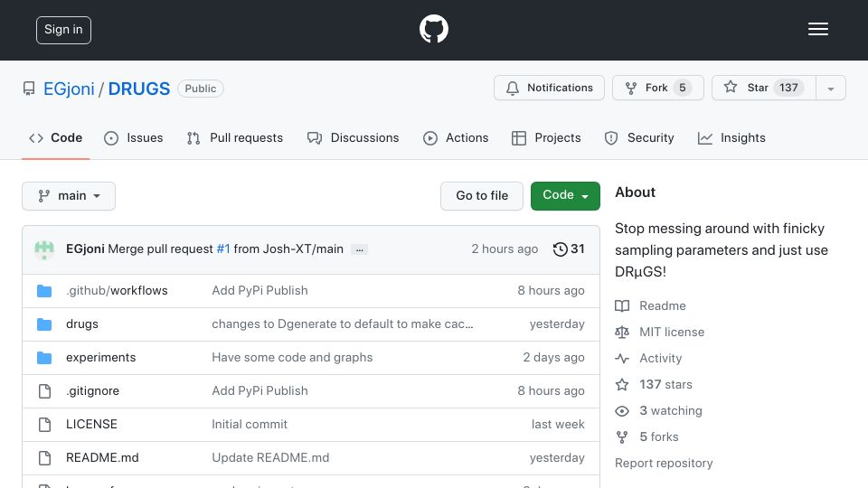Image resolution: width=868 pixels, height=488 pixels.
Task: Open the 31 commits history link
Action: (x=569, y=249)
